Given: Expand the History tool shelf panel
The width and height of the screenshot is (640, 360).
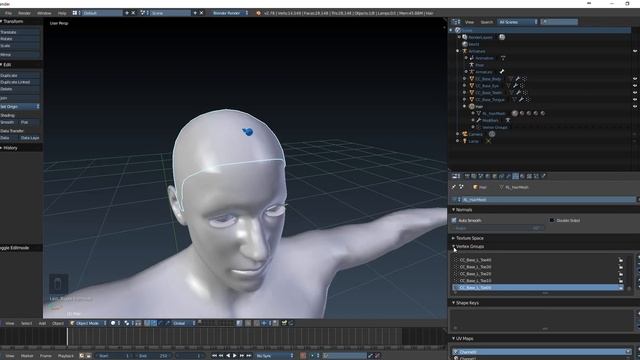Looking at the screenshot, I should click(2, 148).
